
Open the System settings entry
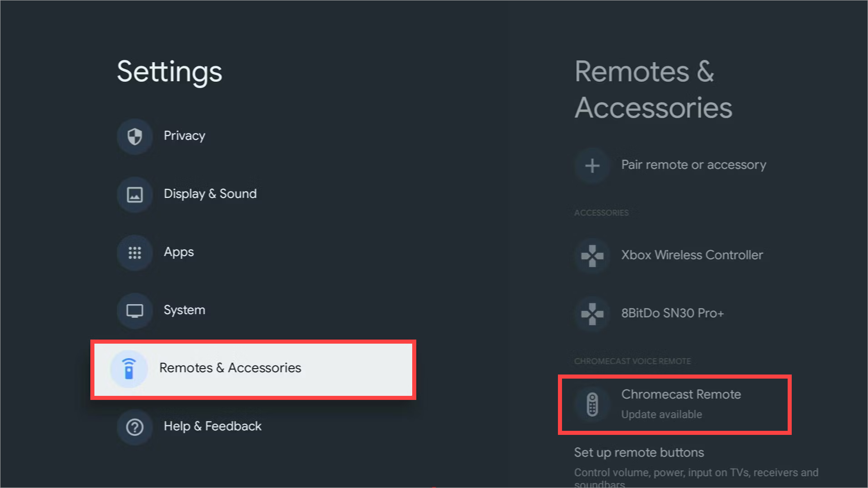tap(184, 311)
